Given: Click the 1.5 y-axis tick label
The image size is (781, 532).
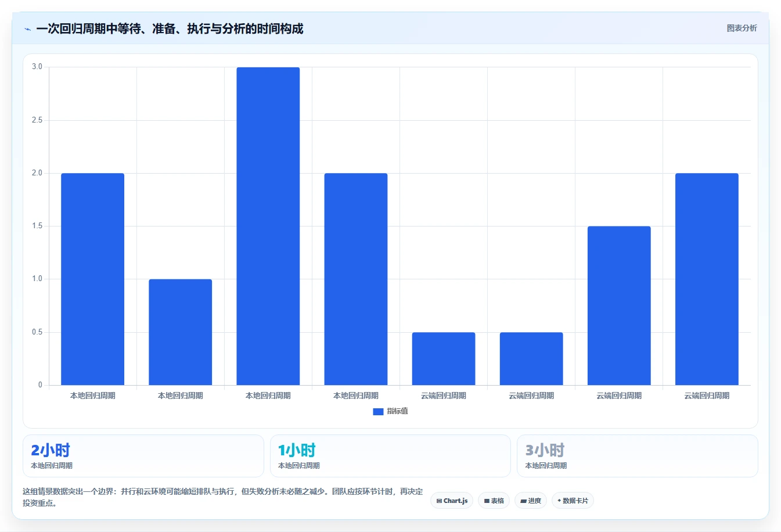Looking at the screenshot, I should pyautogui.click(x=37, y=226).
